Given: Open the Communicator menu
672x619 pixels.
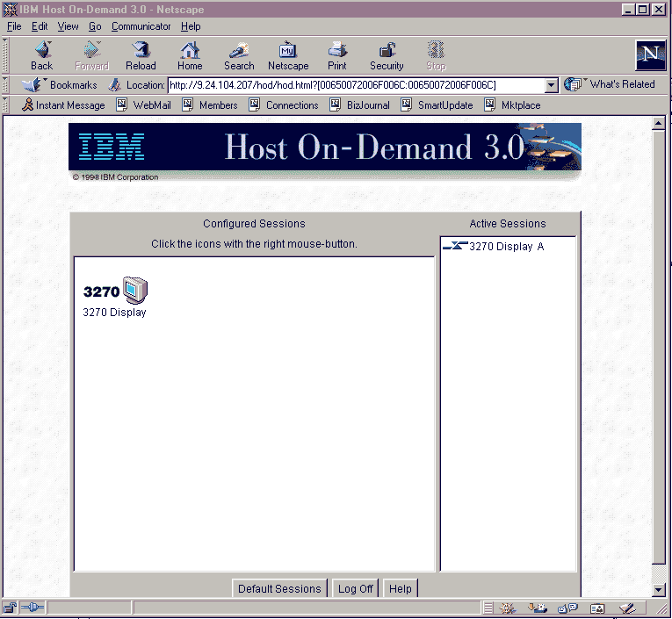Looking at the screenshot, I should (141, 26).
